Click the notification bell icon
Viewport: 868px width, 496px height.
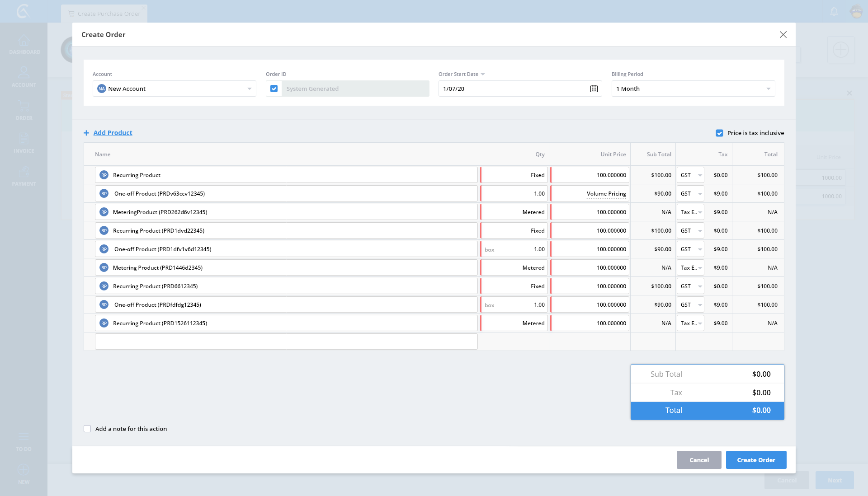(x=834, y=12)
